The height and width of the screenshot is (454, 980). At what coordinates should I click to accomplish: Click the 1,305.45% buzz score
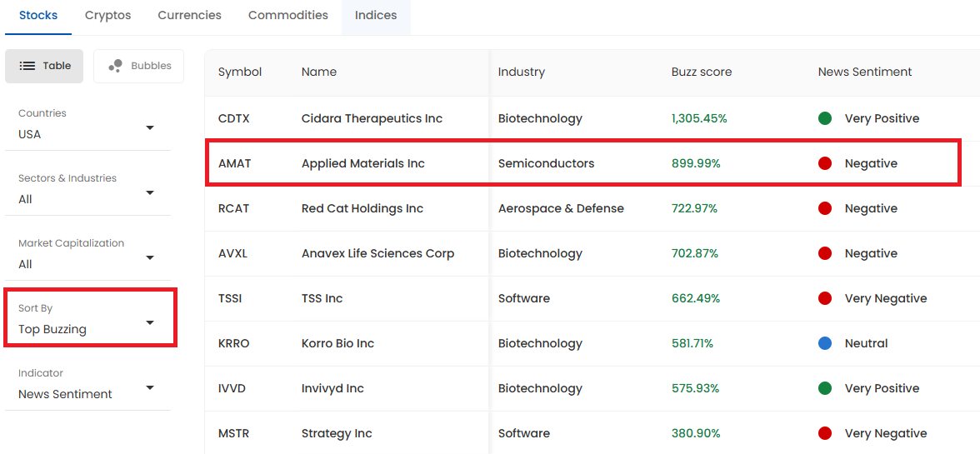click(x=699, y=118)
